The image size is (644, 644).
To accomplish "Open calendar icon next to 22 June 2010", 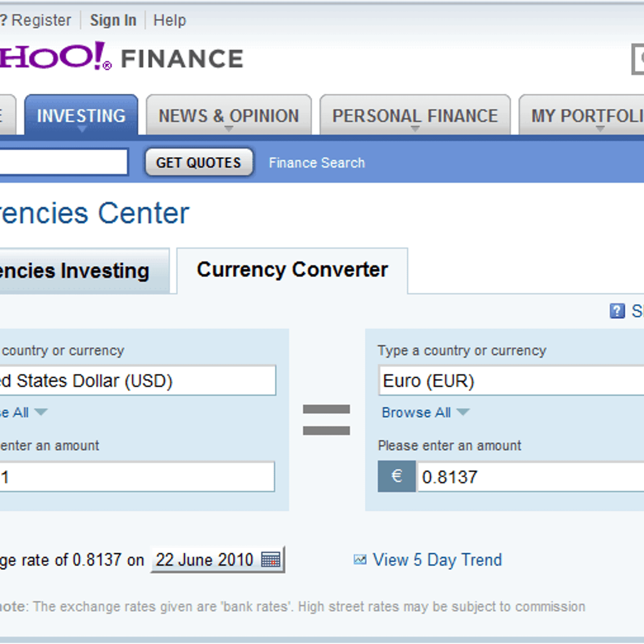I will click(x=271, y=560).
